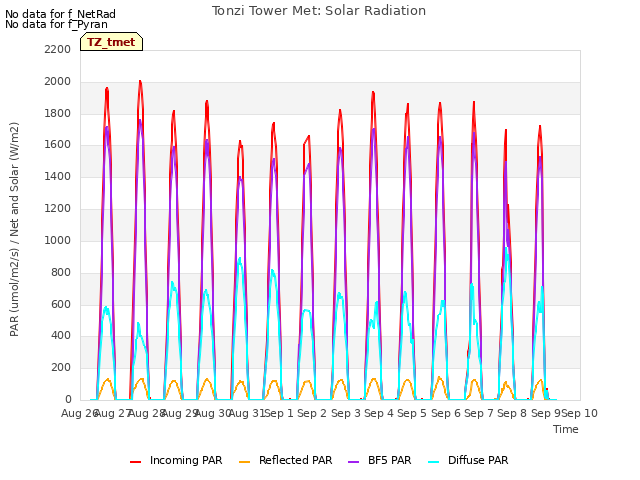Click the Sep 6 x-axis date label
Viewport: 640px width, 480px height.
click(x=446, y=413)
